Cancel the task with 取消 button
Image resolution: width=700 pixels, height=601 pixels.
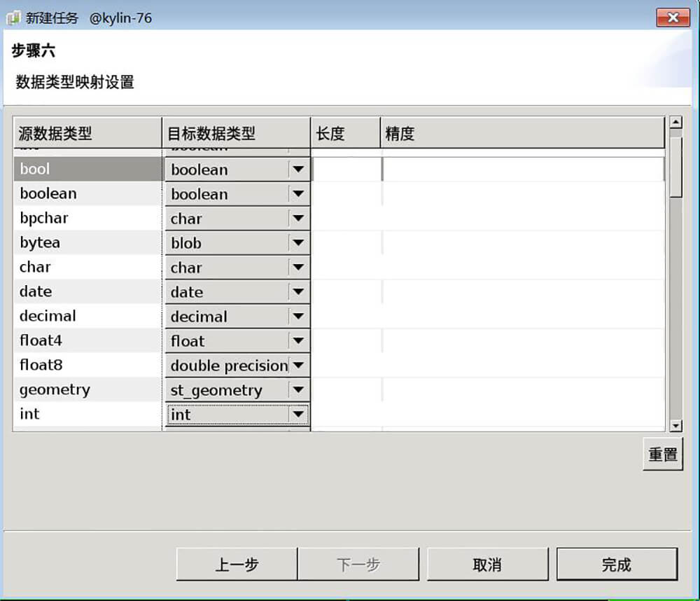[487, 565]
